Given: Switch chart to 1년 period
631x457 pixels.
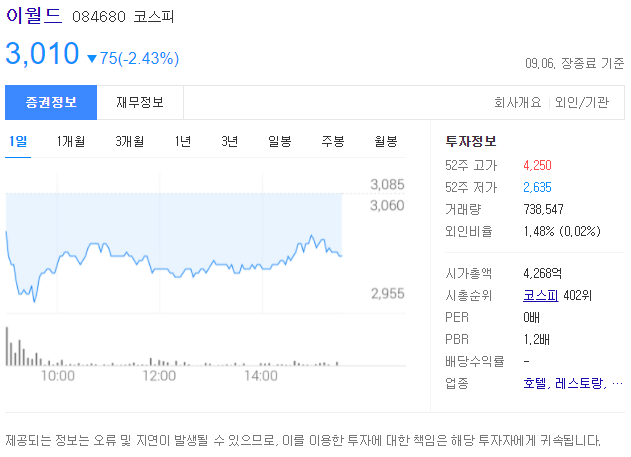Looking at the screenshot, I should coord(183,141).
